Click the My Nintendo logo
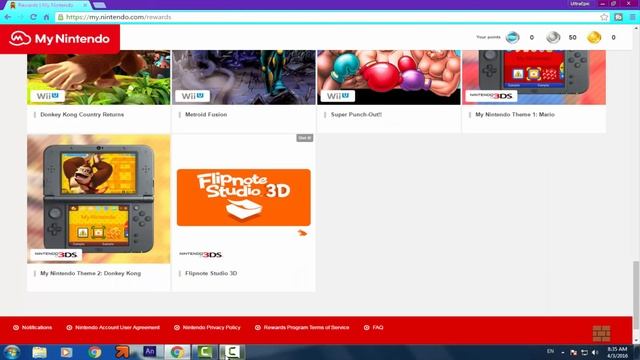The width and height of the screenshot is (640, 360). click(x=60, y=39)
